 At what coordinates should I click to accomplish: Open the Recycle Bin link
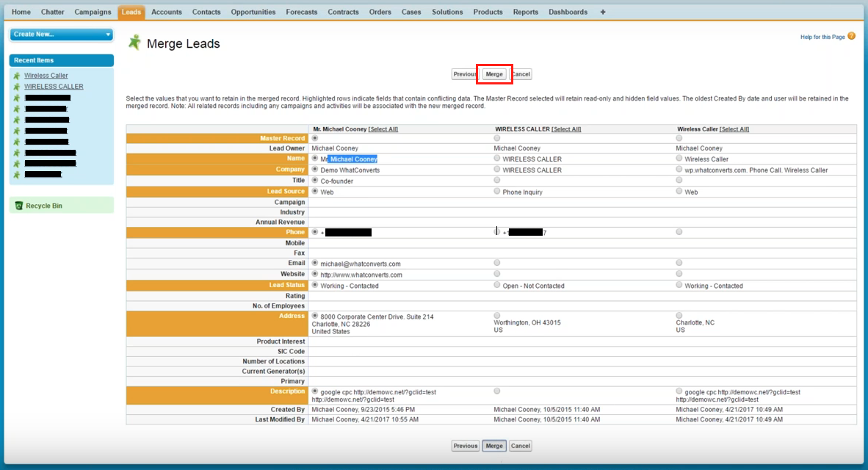[x=44, y=206]
